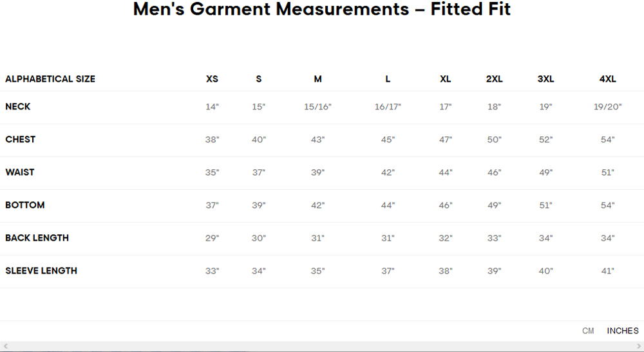
Task: Click the left scrollbar arrow
Action: click(5, 346)
